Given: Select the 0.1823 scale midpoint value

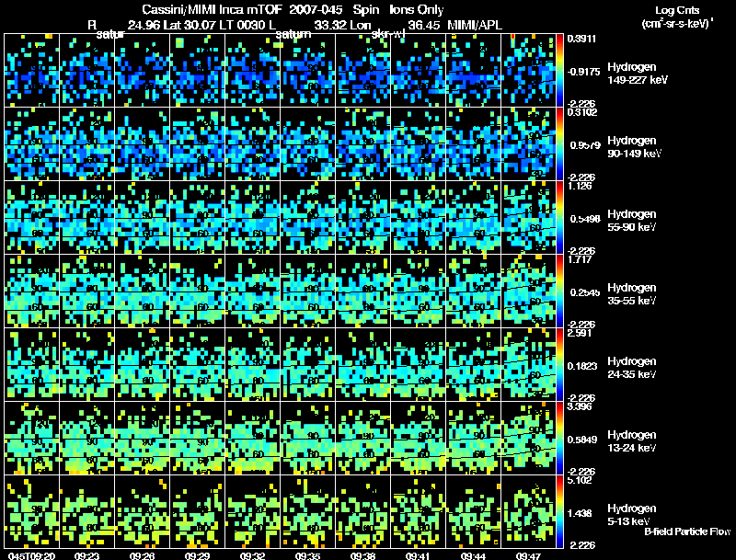Looking at the screenshot, I should pos(582,366).
